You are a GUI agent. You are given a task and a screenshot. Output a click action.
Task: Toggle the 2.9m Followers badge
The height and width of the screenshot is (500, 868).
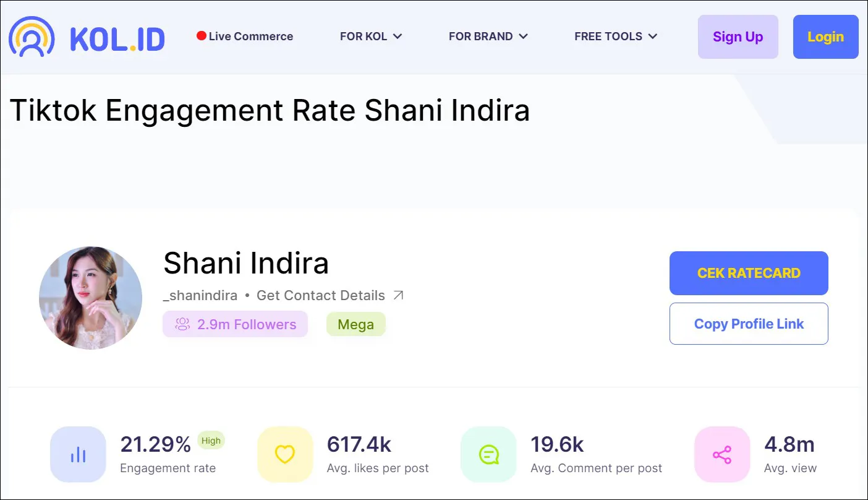tap(235, 324)
